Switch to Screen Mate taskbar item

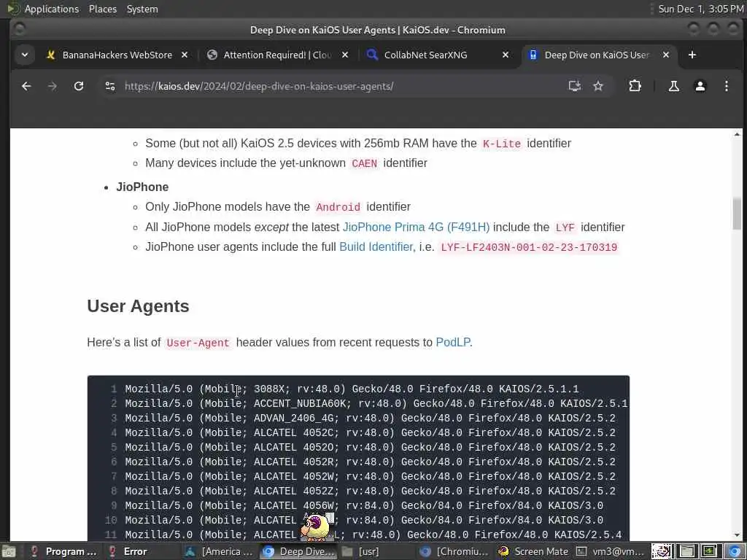click(533, 551)
